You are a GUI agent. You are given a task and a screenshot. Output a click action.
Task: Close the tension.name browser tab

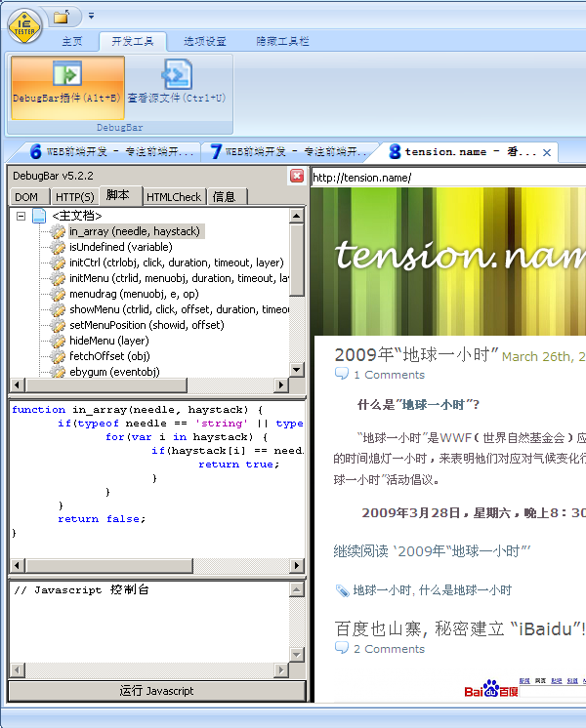(547, 152)
